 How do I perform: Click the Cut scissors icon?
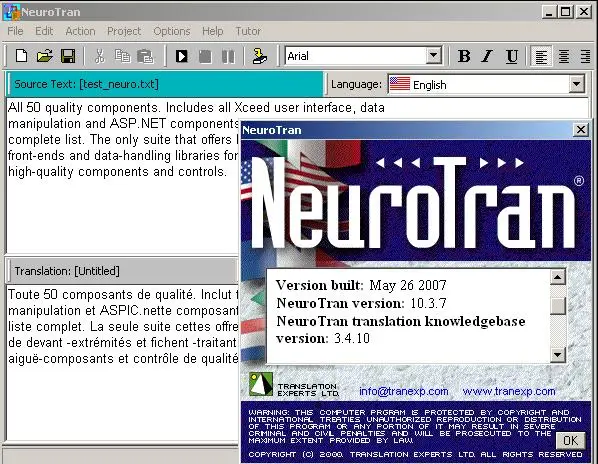coord(100,56)
